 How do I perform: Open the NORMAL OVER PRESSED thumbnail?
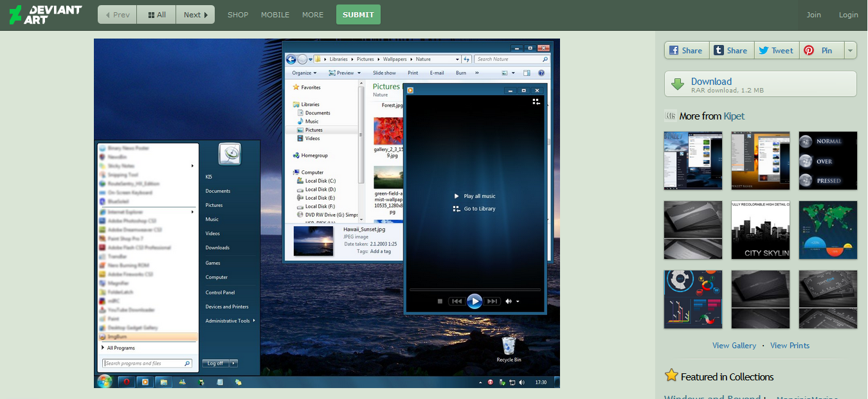pyautogui.click(x=828, y=161)
